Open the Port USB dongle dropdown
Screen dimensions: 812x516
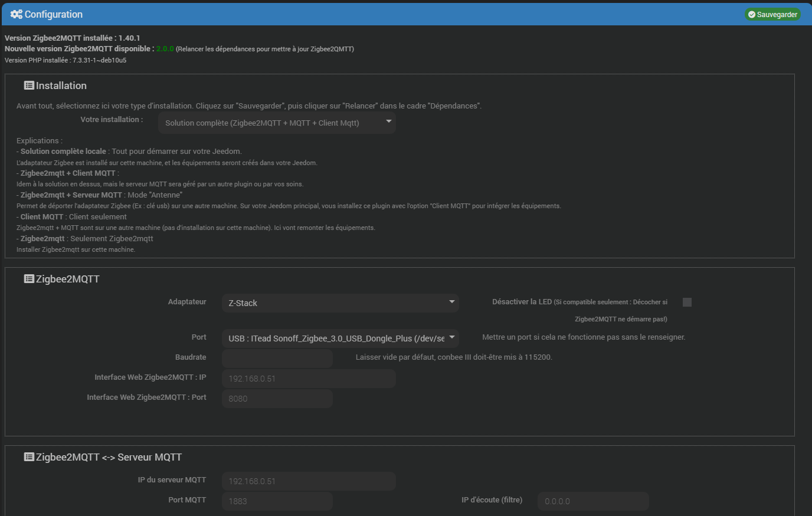point(340,338)
